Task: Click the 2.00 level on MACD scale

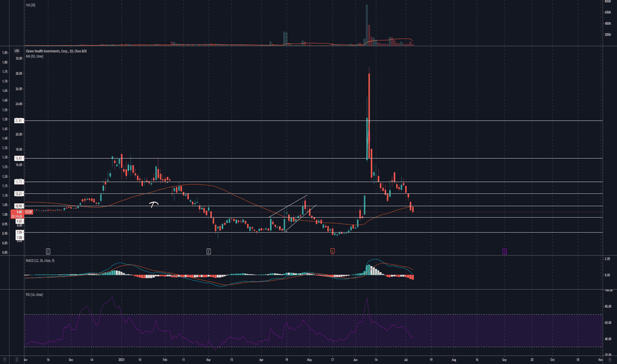Action: pyautogui.click(x=608, y=259)
